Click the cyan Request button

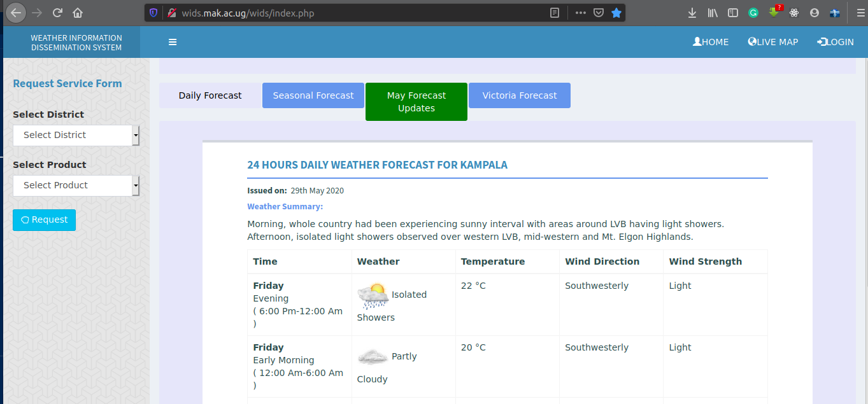coord(44,219)
